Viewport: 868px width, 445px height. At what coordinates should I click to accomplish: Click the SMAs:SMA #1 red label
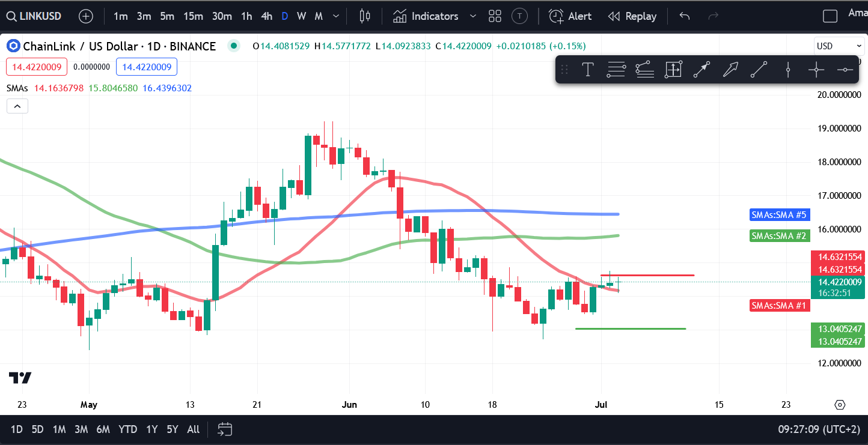tap(780, 305)
